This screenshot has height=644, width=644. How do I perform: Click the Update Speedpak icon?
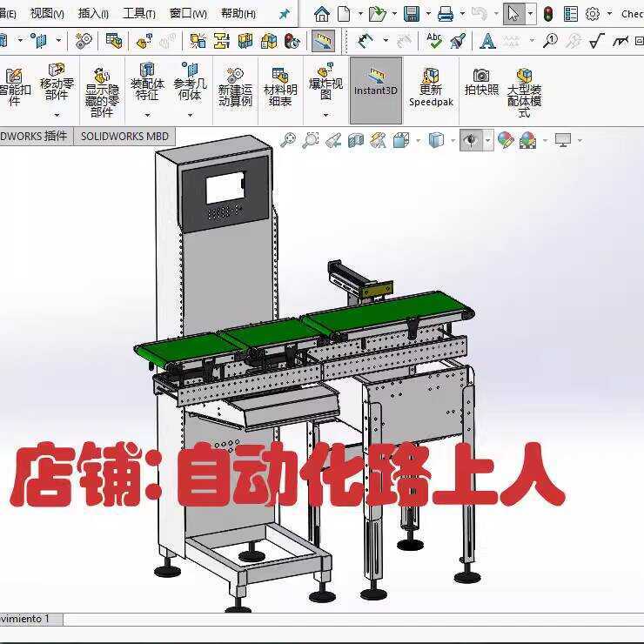pos(431,87)
